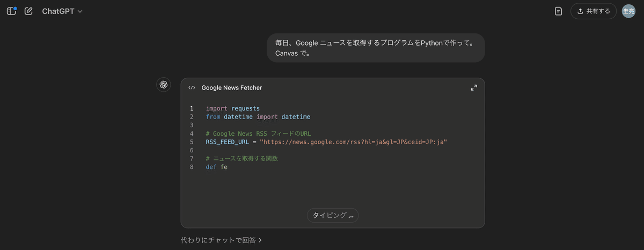Click the タイピング status pill
The height and width of the screenshot is (250, 644).
coord(333,215)
